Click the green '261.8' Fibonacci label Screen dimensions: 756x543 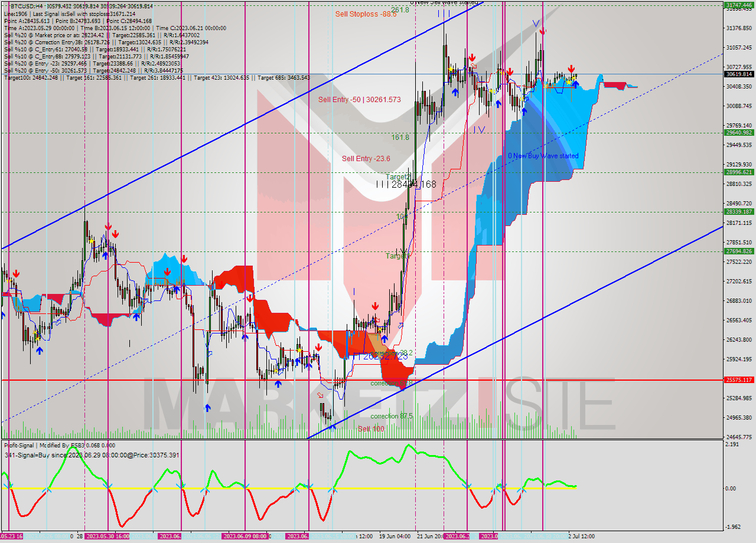click(400, 9)
